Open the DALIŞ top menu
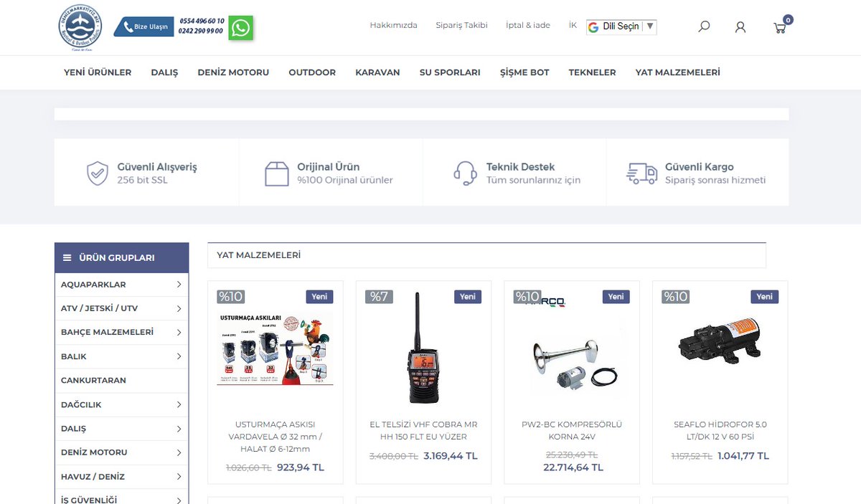Image resolution: width=861 pixels, height=504 pixels. pyautogui.click(x=164, y=72)
